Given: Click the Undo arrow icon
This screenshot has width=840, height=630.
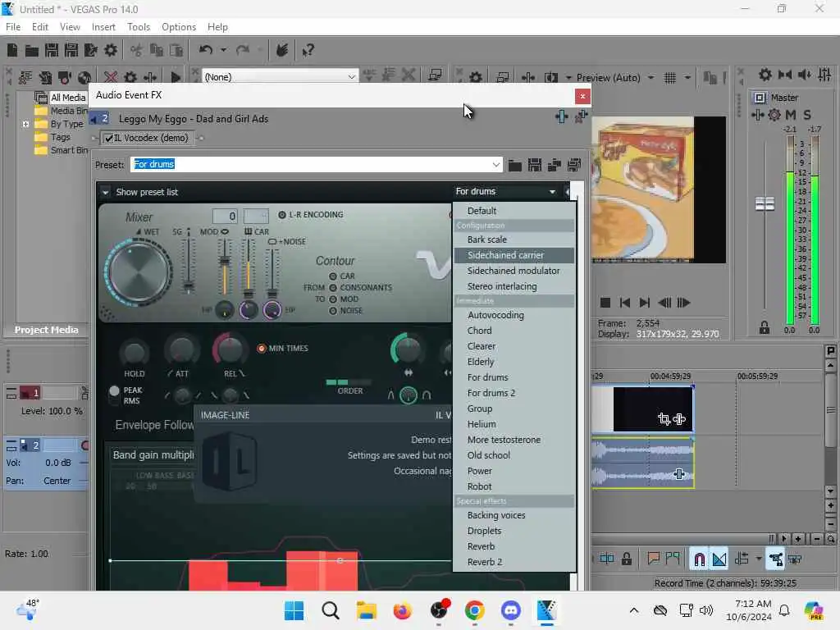Looking at the screenshot, I should click(206, 50).
